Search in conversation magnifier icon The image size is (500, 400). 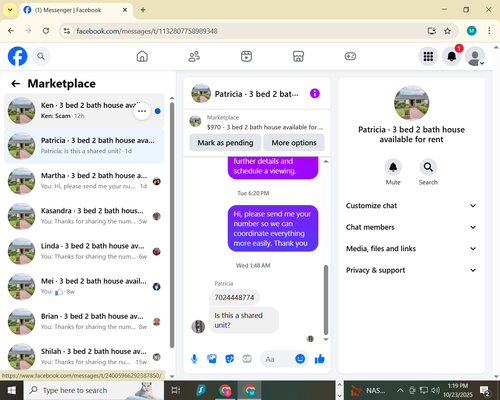[428, 167]
